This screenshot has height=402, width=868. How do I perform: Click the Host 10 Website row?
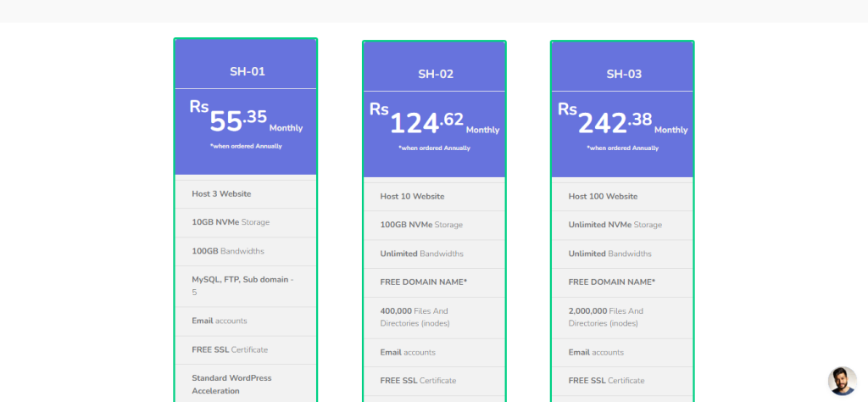point(412,197)
